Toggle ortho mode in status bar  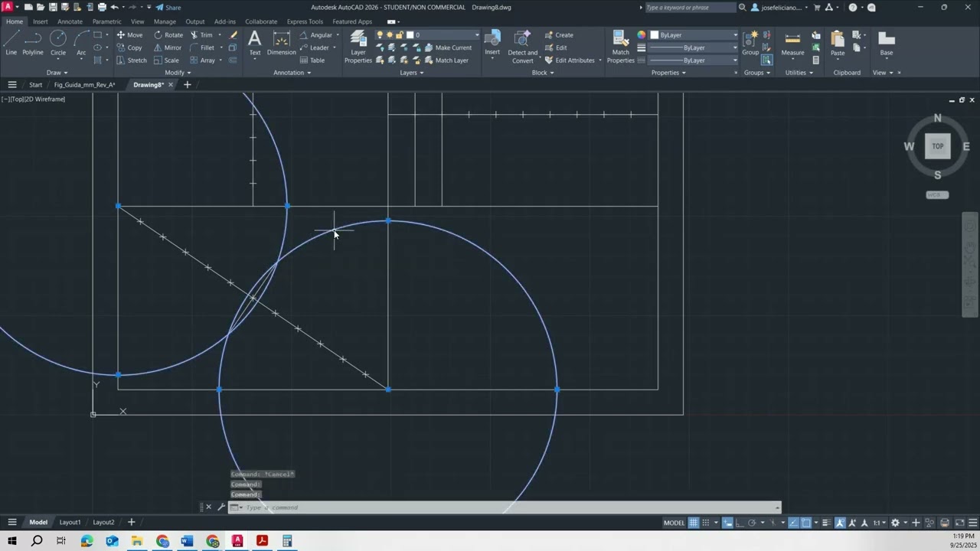(740, 523)
